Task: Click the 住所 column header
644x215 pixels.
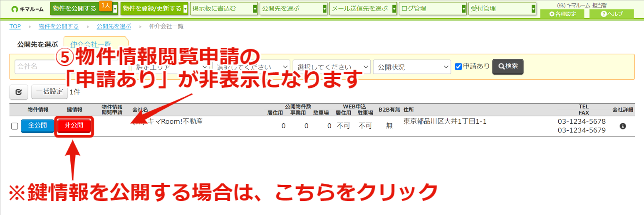Action: [409, 110]
